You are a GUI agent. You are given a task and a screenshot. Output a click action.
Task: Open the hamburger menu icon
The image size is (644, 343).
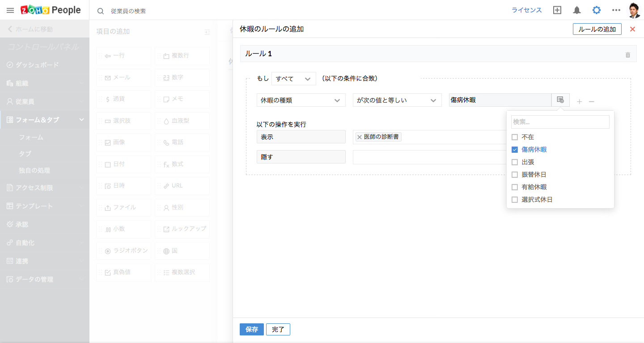[10, 10]
